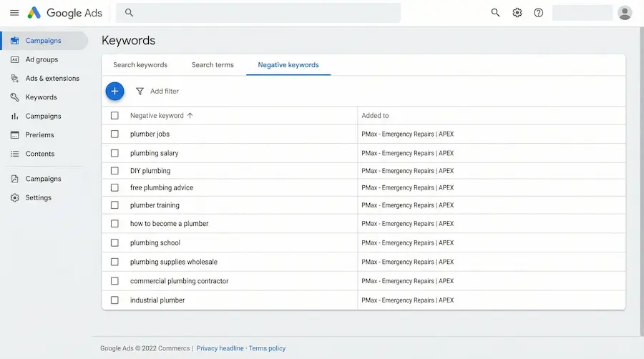Click the sort arrow next to Negative keyword
Viewport: 644px width, 359px height.
tap(190, 116)
